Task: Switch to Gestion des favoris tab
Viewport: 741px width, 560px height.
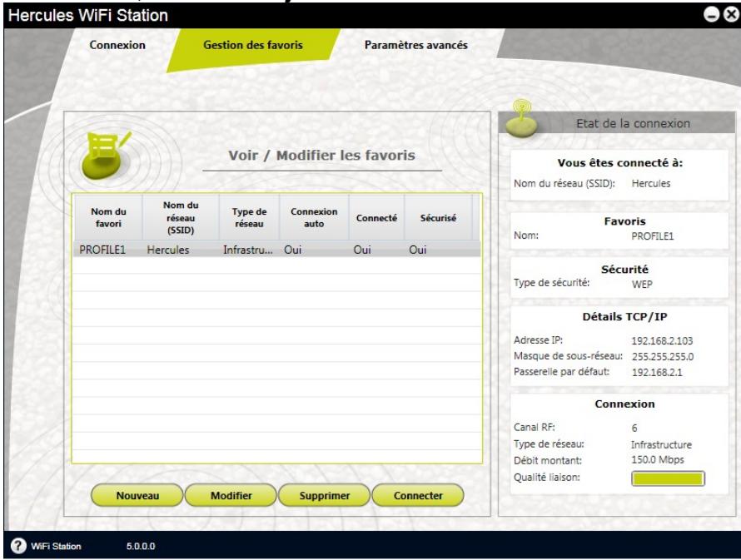Action: (x=253, y=45)
